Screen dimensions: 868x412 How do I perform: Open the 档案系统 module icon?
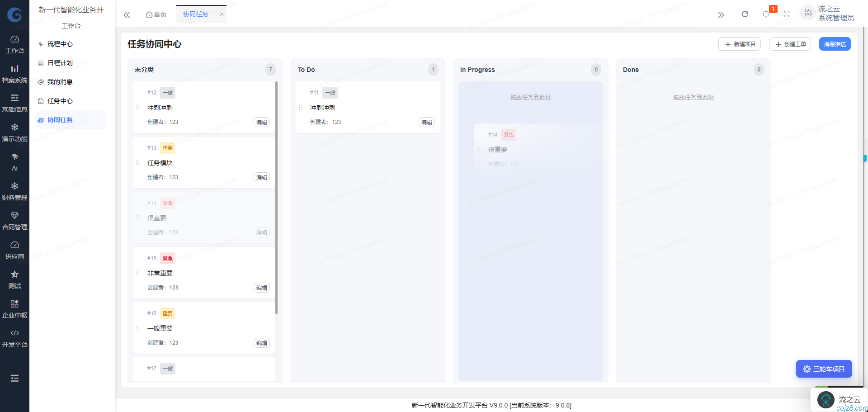14,73
